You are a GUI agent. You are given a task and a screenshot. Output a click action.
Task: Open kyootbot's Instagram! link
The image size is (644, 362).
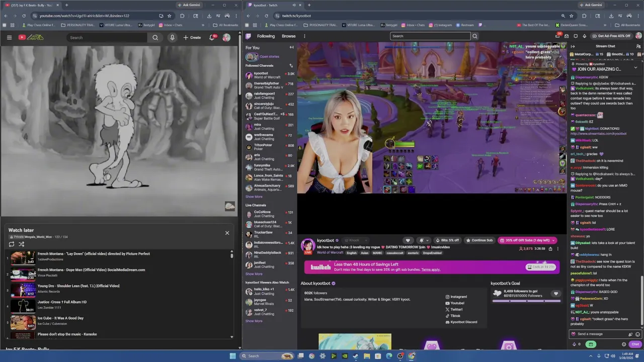coord(456,297)
